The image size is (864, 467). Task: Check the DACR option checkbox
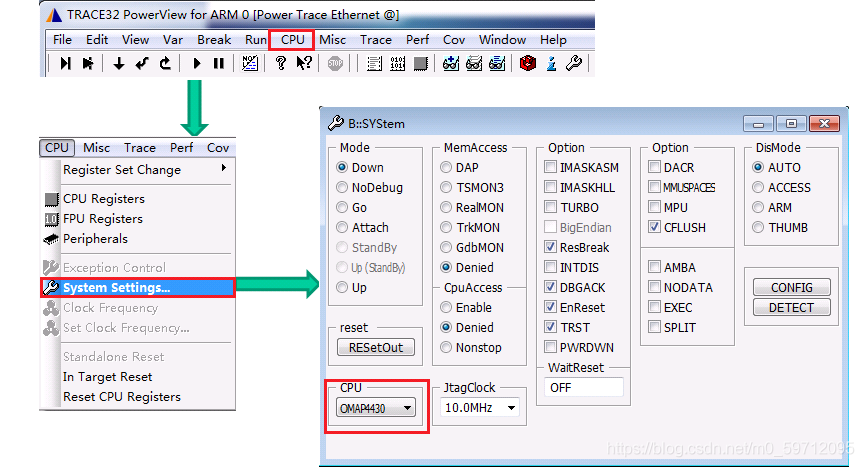[x=654, y=167]
